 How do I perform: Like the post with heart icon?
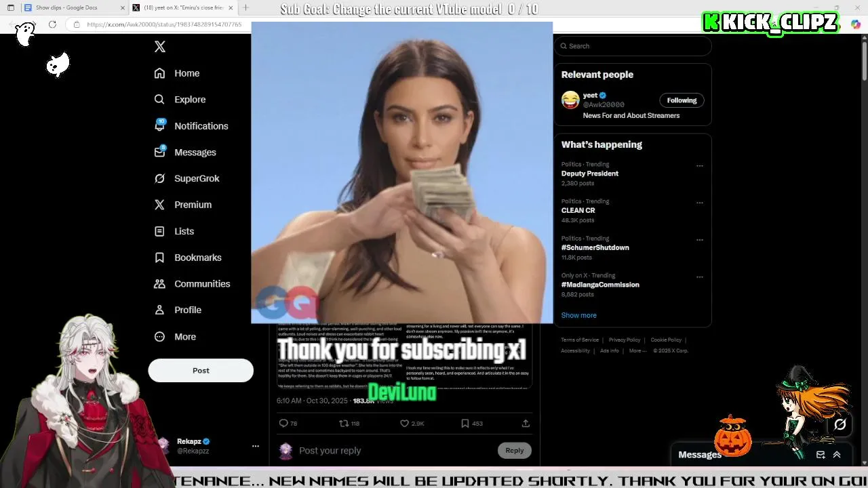pyautogui.click(x=404, y=423)
